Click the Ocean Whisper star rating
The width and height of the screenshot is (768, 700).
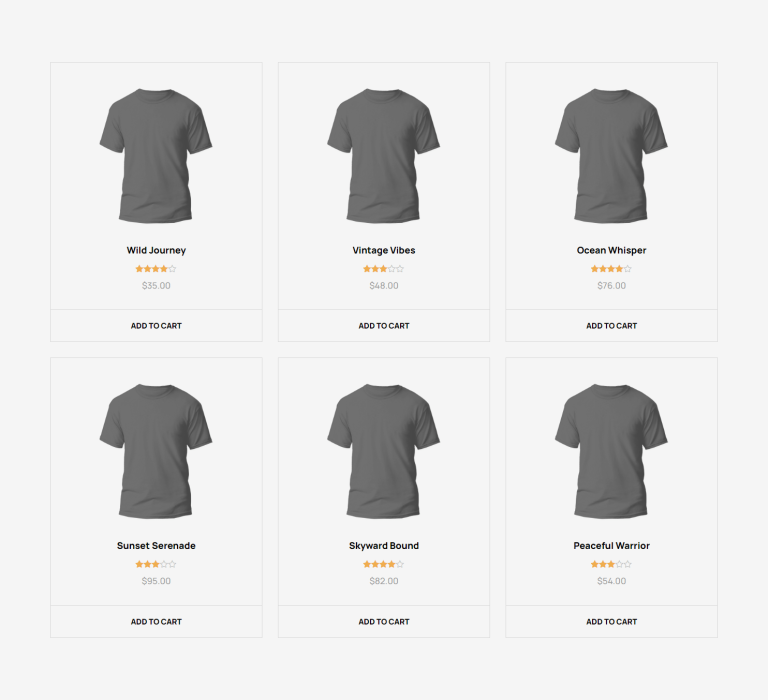[611, 268]
